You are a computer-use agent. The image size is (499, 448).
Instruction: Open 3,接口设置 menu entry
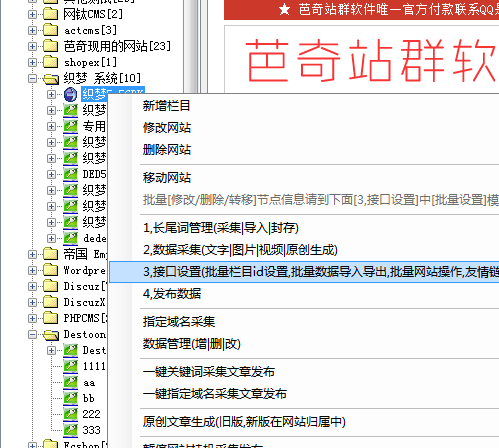304,272
